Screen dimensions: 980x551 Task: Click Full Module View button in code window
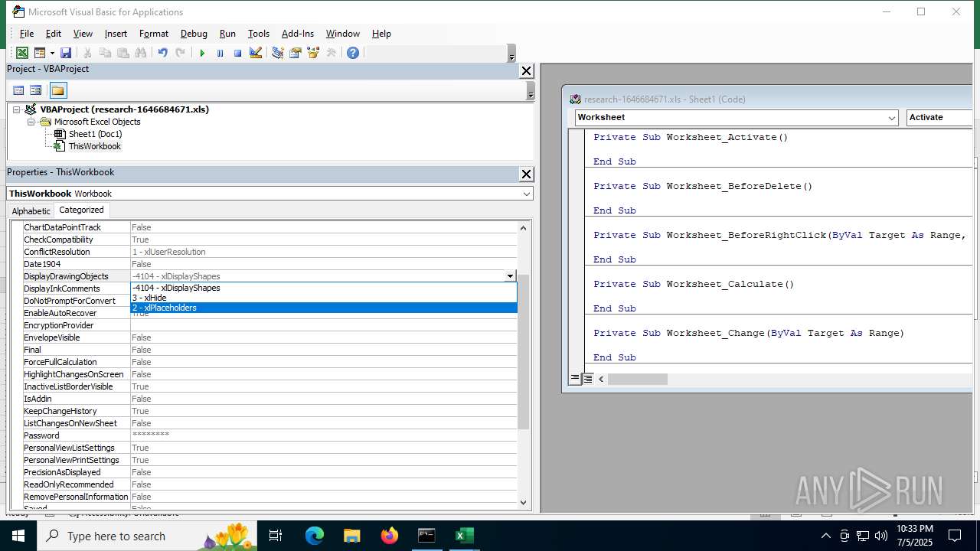pyautogui.click(x=587, y=379)
